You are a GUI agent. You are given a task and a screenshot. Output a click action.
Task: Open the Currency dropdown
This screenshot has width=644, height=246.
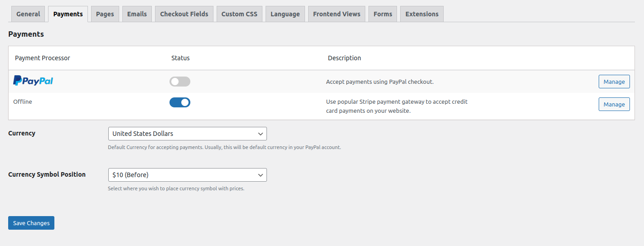click(187, 134)
